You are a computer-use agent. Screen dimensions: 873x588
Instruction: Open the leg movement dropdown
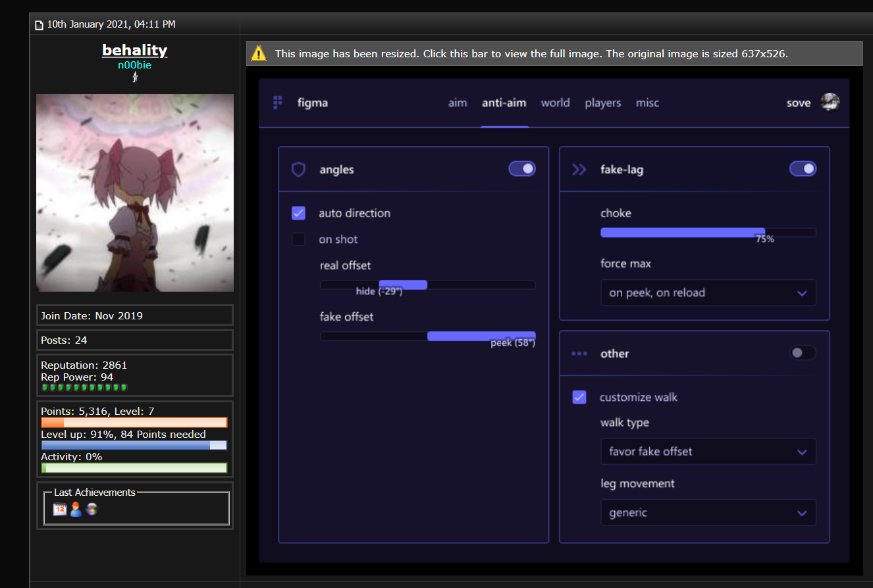(x=708, y=513)
